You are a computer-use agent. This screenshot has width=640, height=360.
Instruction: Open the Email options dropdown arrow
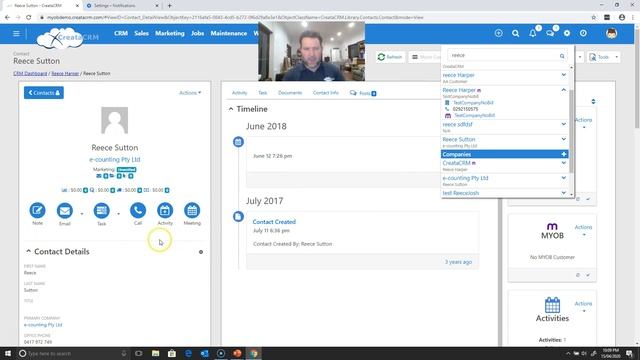(82, 213)
